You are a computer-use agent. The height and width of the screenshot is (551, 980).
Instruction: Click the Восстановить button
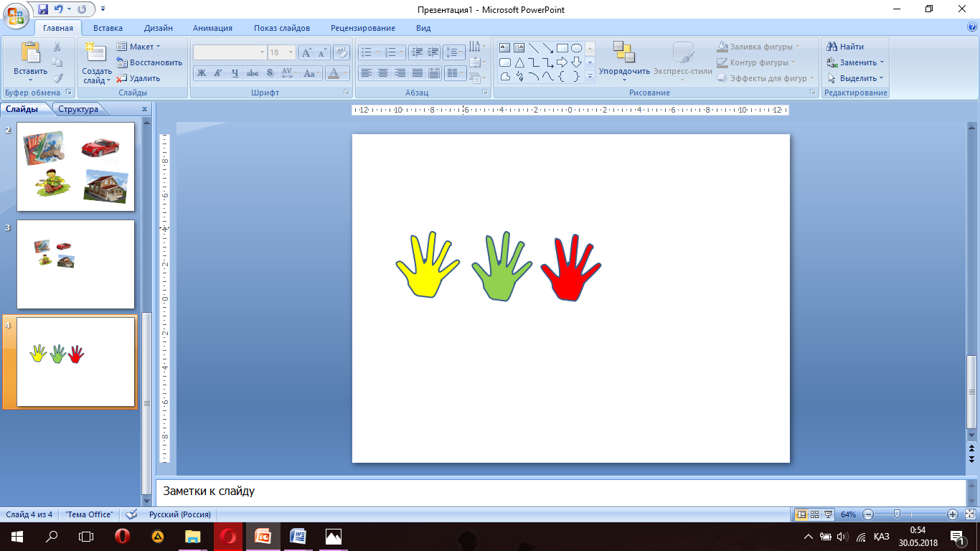coord(149,62)
